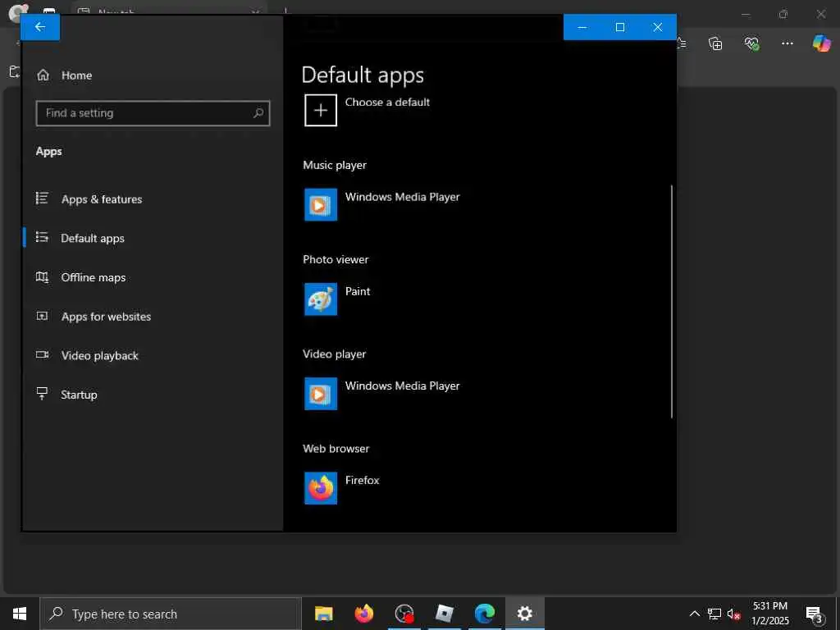Open Roblox from the taskbar

(x=444, y=614)
